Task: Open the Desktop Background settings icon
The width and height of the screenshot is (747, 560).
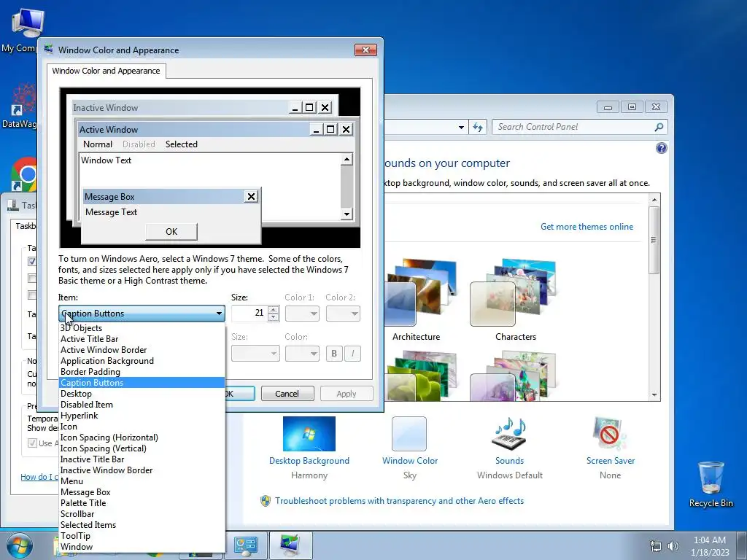Action: (309, 434)
